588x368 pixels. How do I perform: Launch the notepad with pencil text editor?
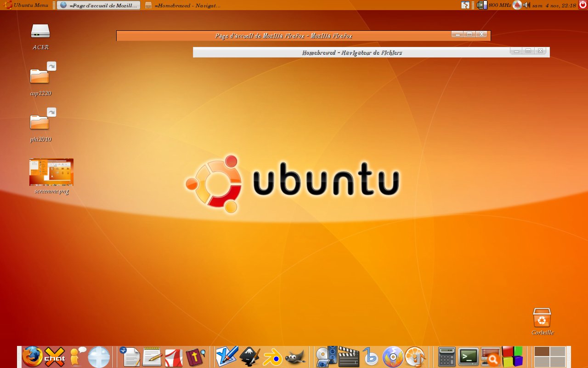click(152, 357)
